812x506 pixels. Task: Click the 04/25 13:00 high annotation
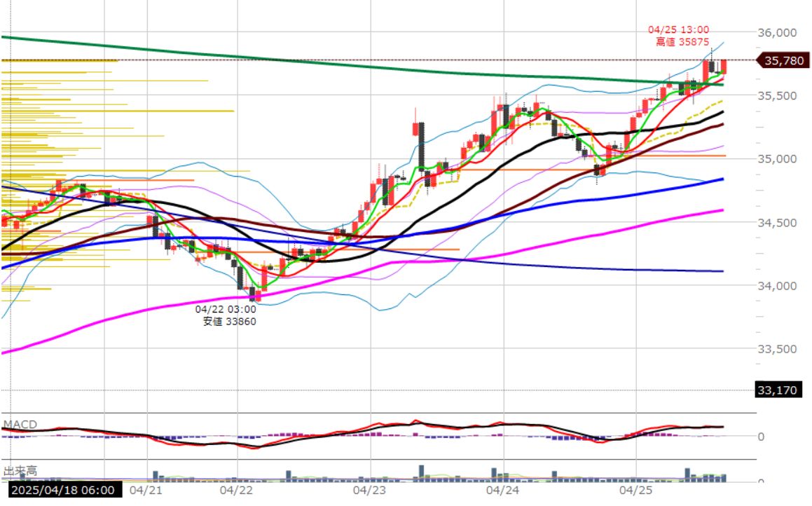(x=678, y=30)
